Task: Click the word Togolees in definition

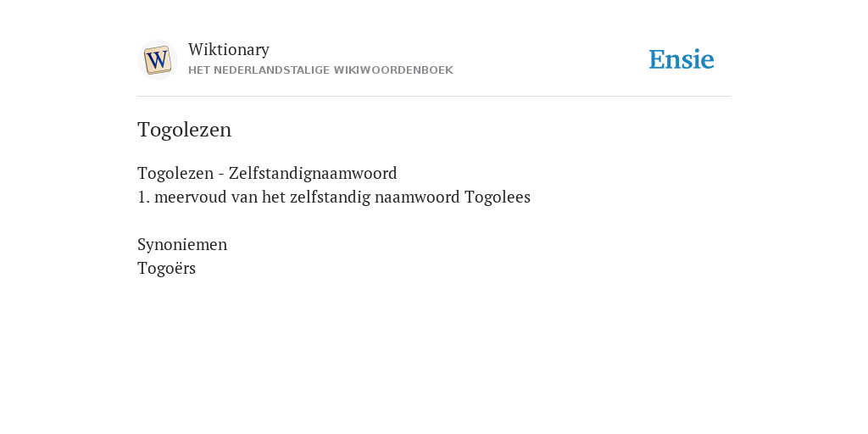Action: point(497,197)
